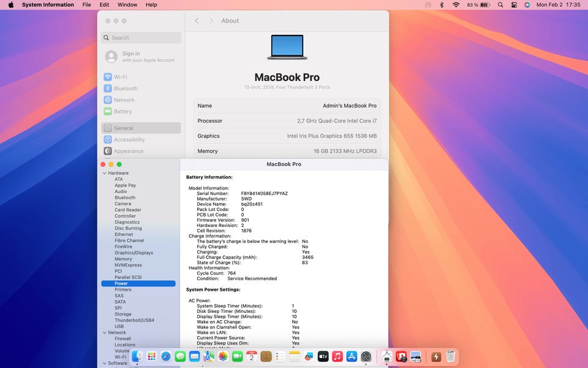Select Bluetooth in the System Settings sidebar
Screen dimensions: 588x368
125,88
